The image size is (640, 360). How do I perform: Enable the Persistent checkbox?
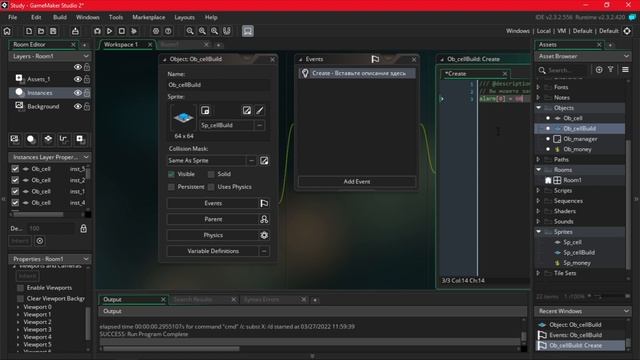click(x=171, y=187)
